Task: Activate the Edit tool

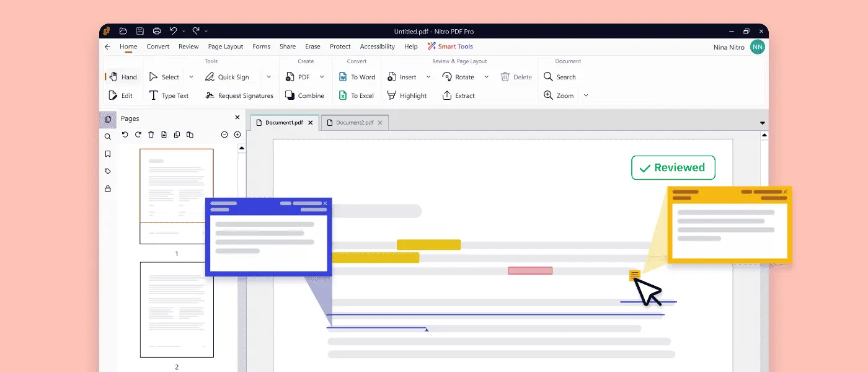Action: point(121,95)
